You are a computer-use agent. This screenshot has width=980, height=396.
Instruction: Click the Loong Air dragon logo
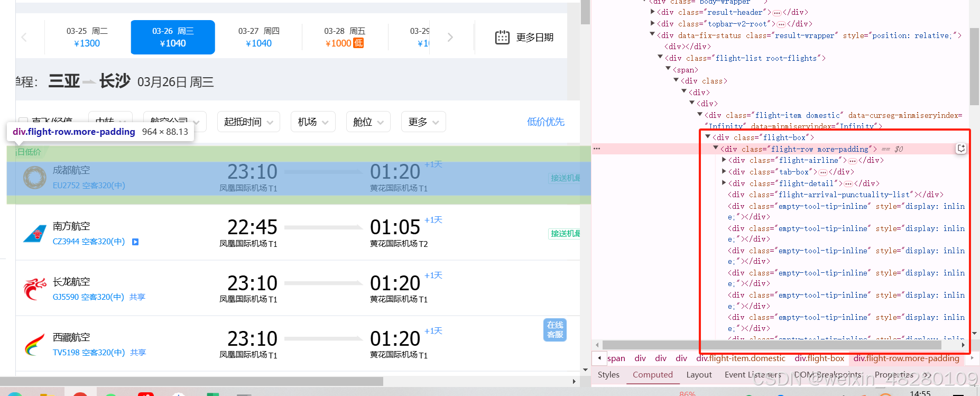pos(35,289)
